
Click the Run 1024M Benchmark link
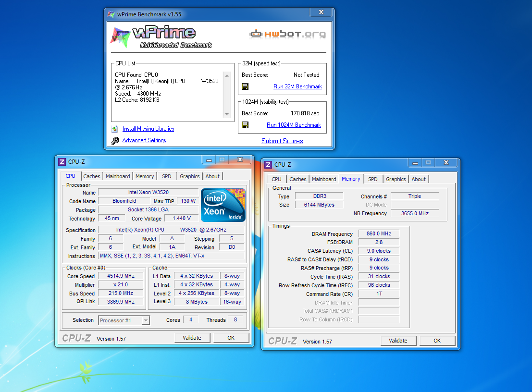(x=294, y=125)
